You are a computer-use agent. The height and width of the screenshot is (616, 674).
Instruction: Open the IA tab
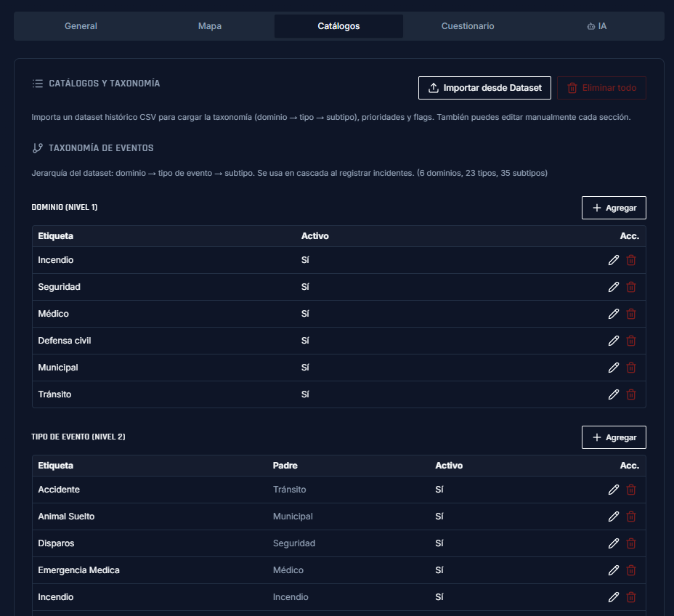point(596,26)
